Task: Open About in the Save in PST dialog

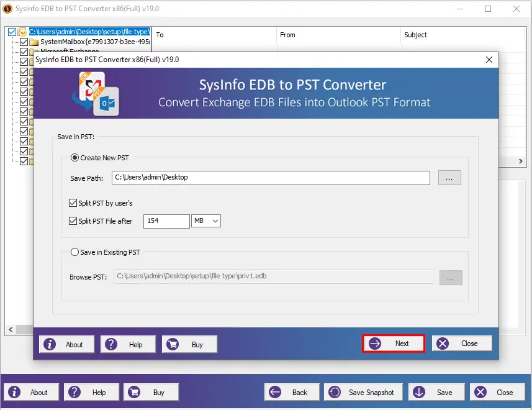Action: 66,345
